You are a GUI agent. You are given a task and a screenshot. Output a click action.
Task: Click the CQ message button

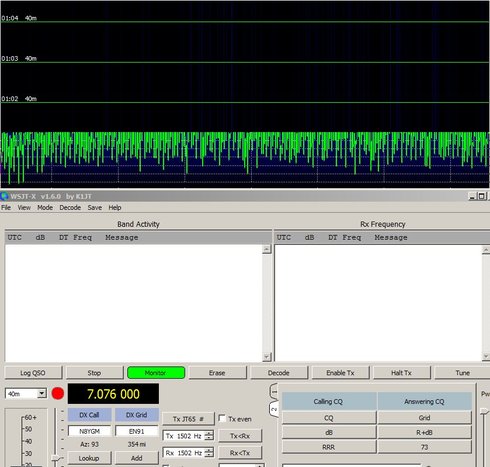[x=329, y=418]
